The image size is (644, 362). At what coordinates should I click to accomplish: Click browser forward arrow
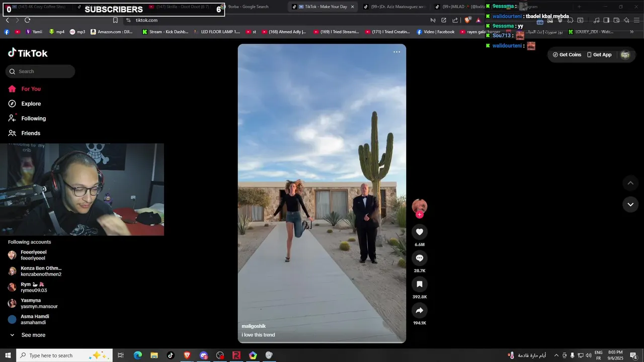17,20
